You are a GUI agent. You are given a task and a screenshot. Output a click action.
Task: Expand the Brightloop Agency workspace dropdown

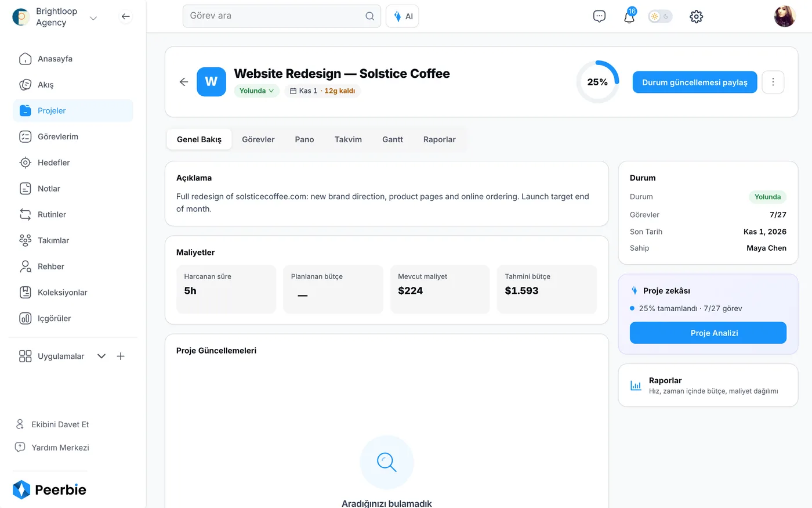pos(93,18)
